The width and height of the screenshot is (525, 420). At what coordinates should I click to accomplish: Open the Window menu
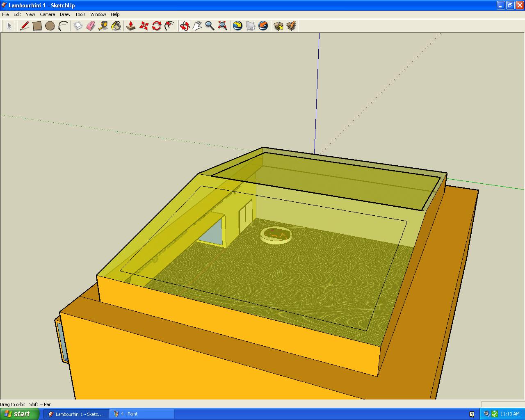point(98,14)
